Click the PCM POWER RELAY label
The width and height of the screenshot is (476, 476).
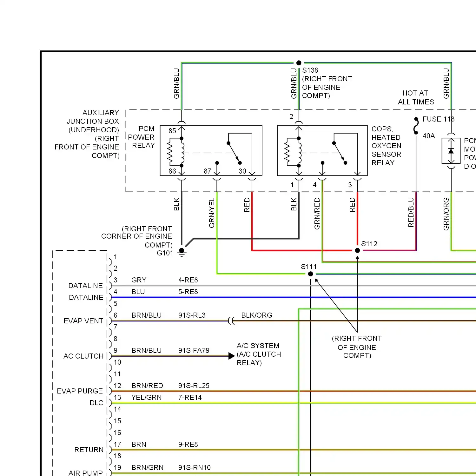tap(142, 137)
